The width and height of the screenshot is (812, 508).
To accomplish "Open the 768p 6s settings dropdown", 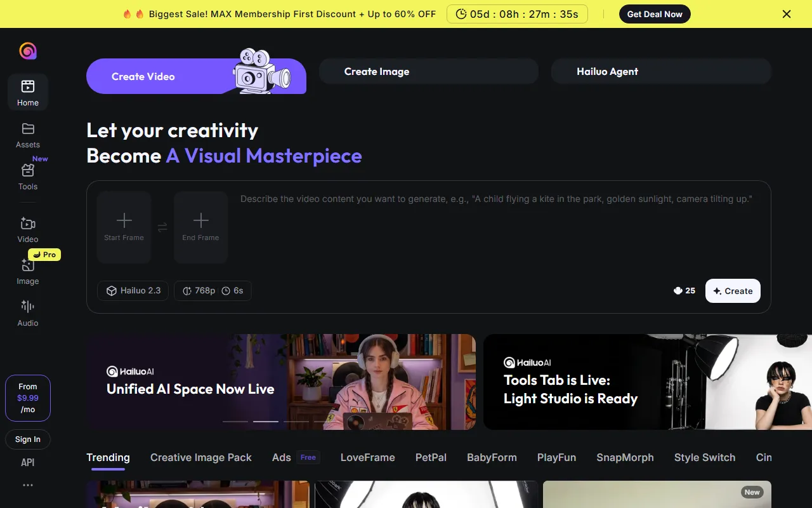I will 213,291.
